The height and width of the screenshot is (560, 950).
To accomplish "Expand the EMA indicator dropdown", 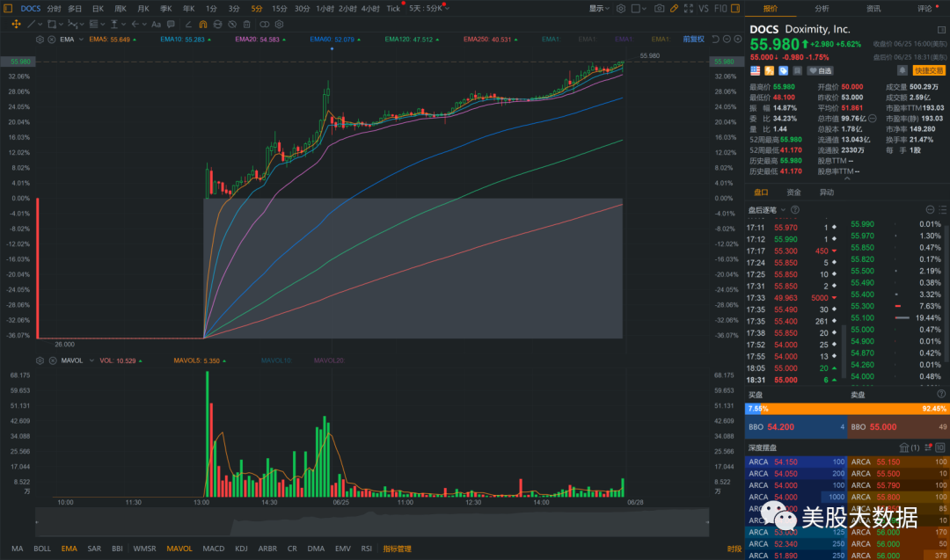I will click(x=81, y=40).
